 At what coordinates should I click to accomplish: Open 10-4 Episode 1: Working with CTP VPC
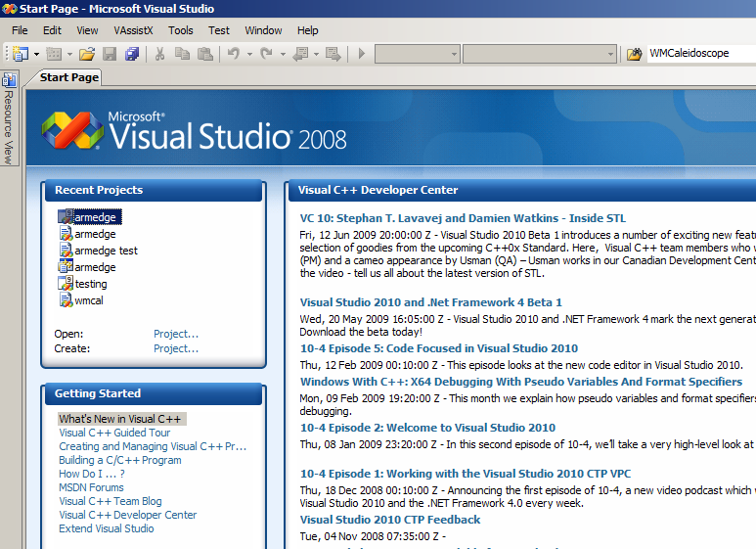coord(466,474)
